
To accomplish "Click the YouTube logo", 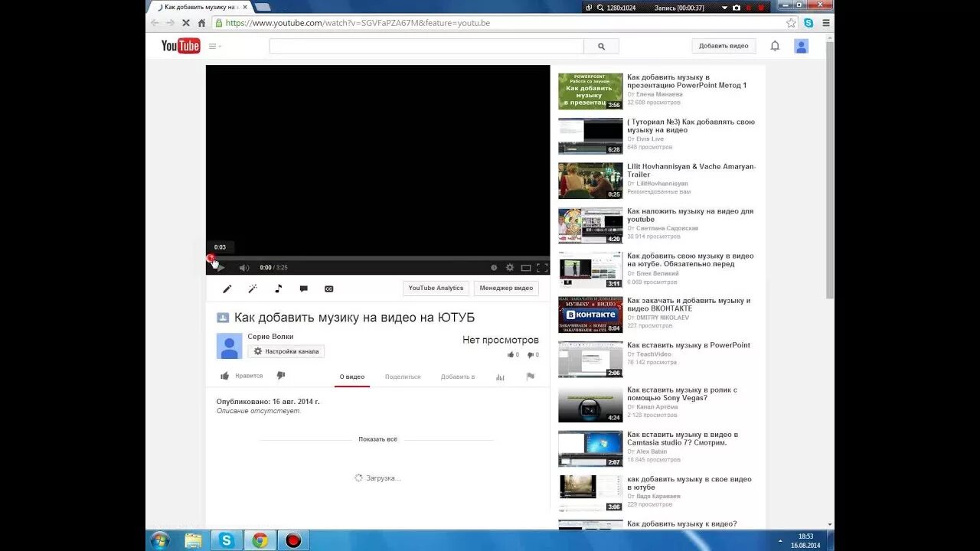I will 181,46.
